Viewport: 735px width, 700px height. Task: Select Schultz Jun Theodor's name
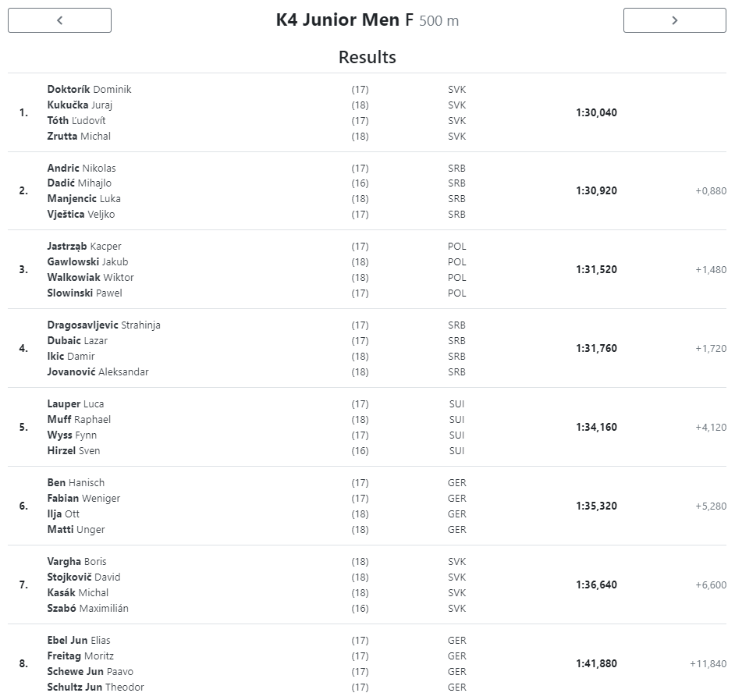pos(96,687)
